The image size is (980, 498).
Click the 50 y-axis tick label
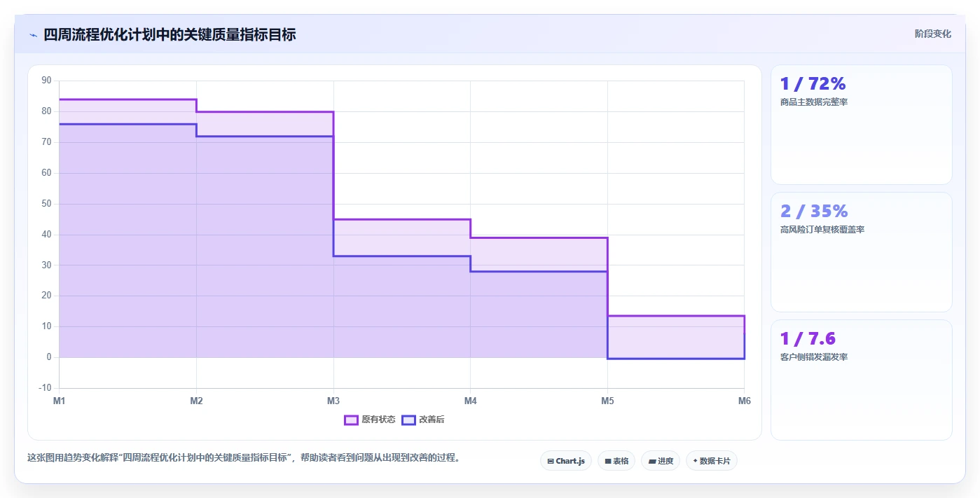coord(47,204)
